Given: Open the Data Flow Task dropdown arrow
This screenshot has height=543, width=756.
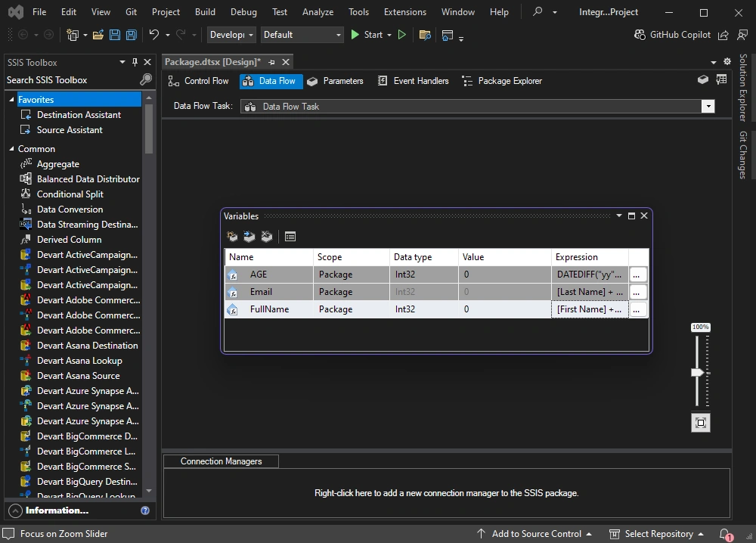Looking at the screenshot, I should click(708, 106).
